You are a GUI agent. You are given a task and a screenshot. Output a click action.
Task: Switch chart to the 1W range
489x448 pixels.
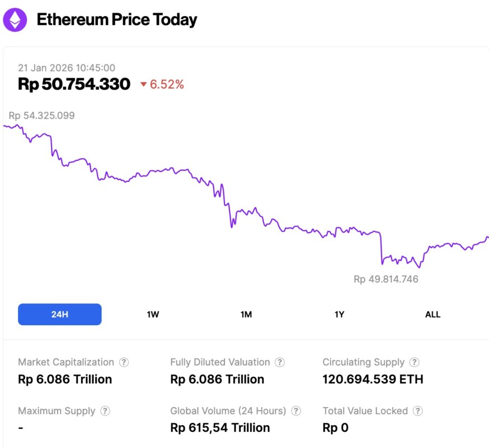click(153, 314)
